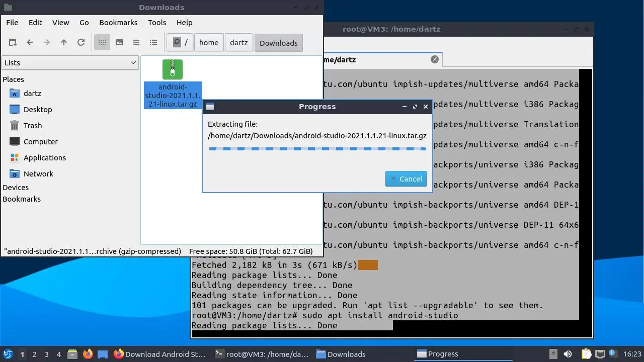This screenshot has height=362, width=644.
Task: Open the Help menu
Action: (x=185, y=23)
